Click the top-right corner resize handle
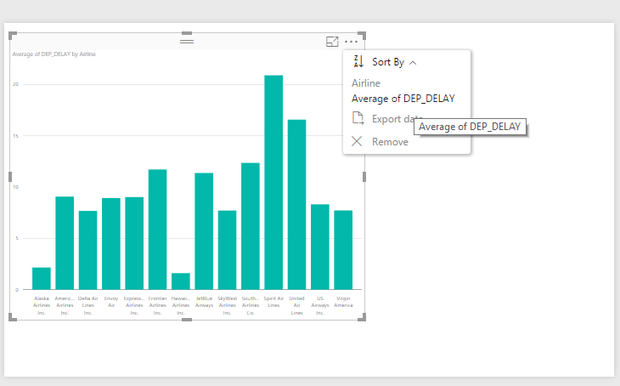 pyautogui.click(x=362, y=36)
